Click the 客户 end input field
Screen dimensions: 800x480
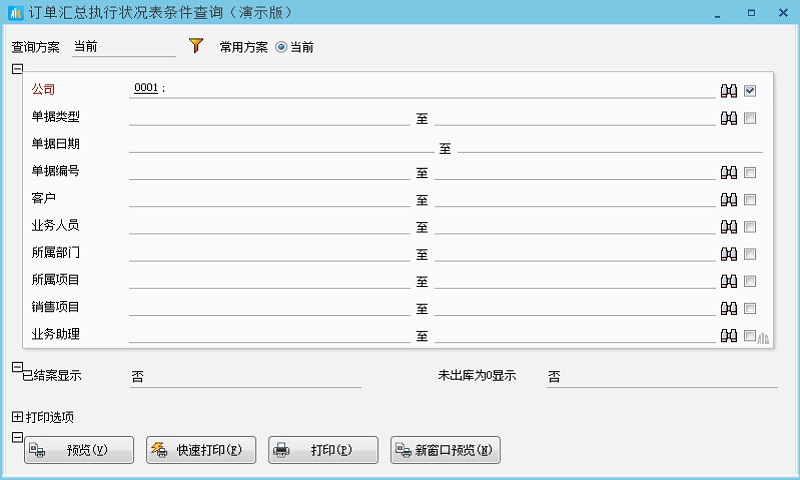coord(575,198)
